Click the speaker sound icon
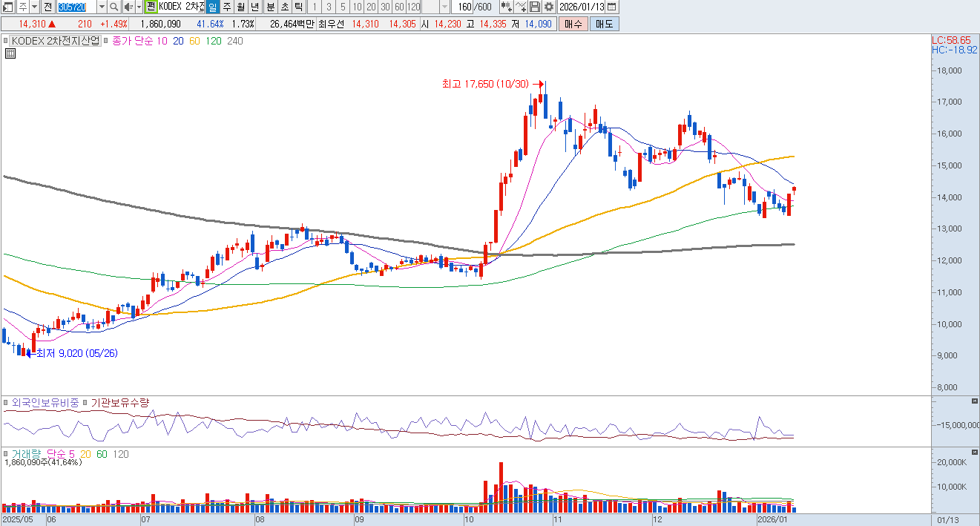Screen dimensions: 980x526 (x=128, y=7)
